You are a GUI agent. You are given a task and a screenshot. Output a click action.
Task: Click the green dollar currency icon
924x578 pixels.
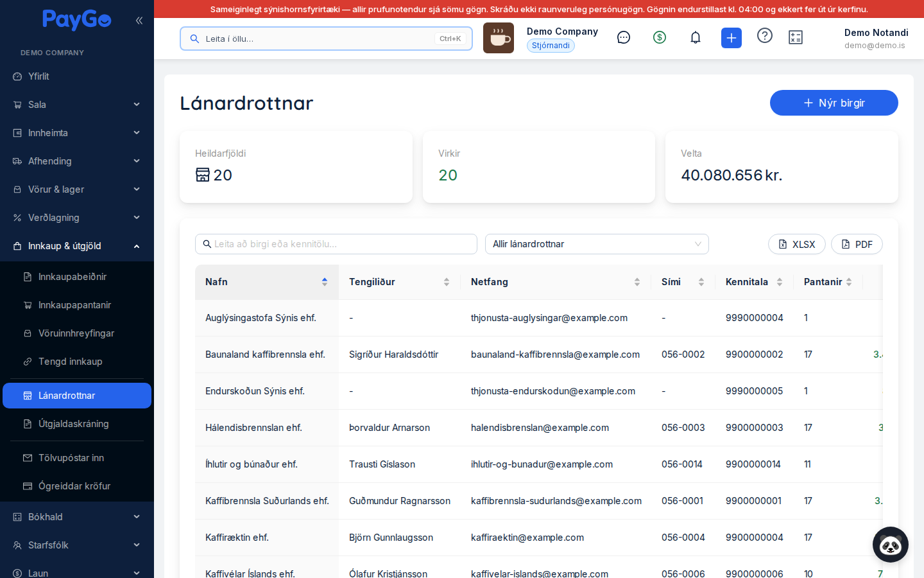(660, 37)
